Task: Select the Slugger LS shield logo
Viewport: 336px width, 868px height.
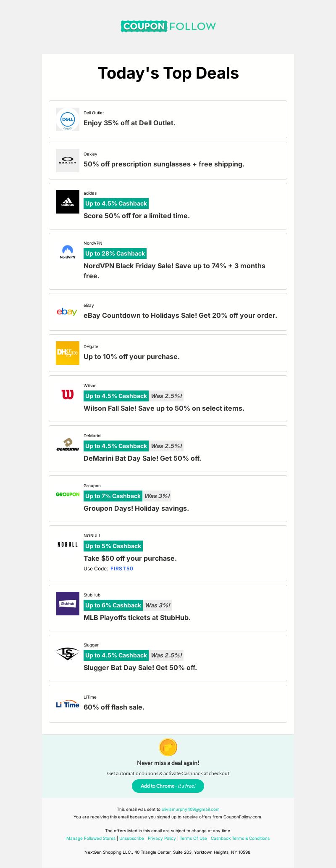Action: click(68, 654)
